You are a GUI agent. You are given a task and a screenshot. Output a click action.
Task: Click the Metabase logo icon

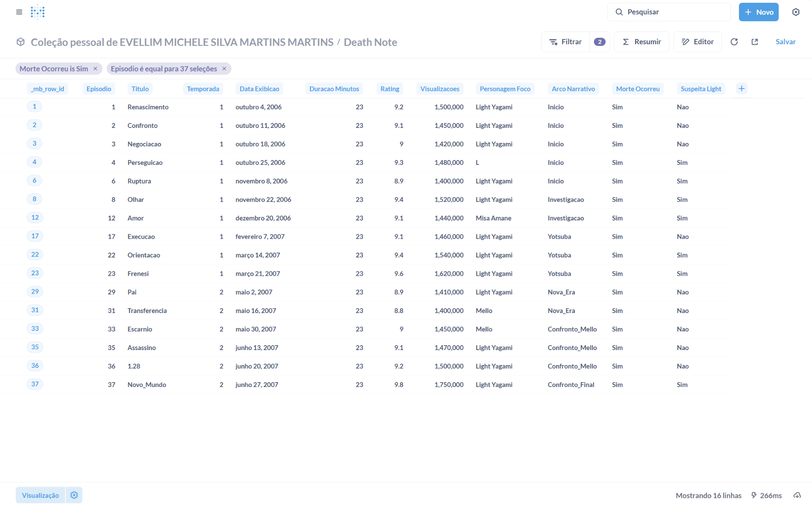click(37, 12)
